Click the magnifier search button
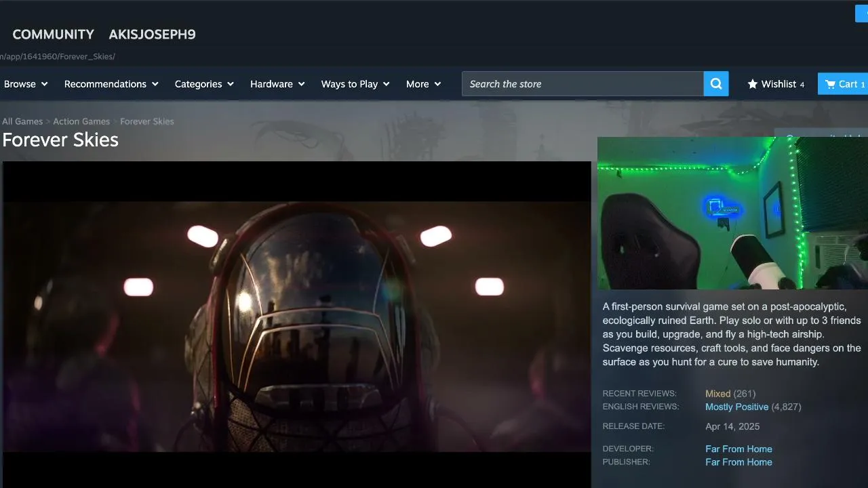Screen dimensions: 868x488 coord(716,84)
